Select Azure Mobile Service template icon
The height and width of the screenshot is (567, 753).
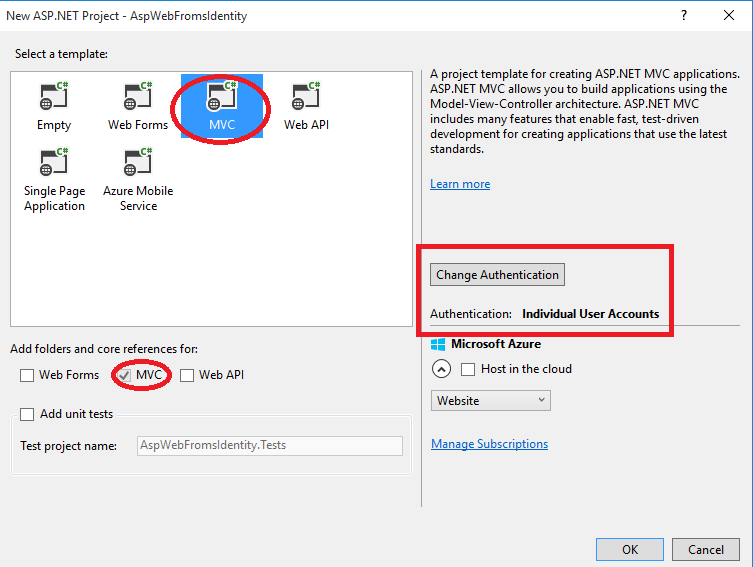(x=138, y=163)
